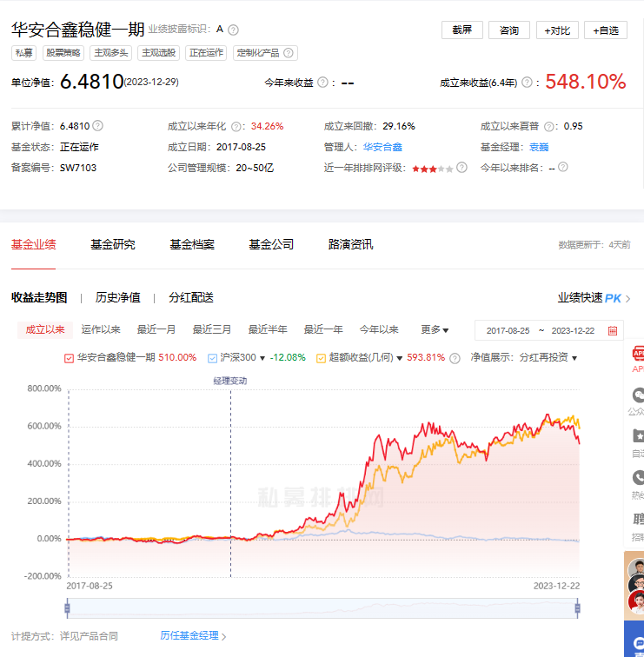Click left handle of chart range slider
The image size is (644, 657).
point(67,608)
